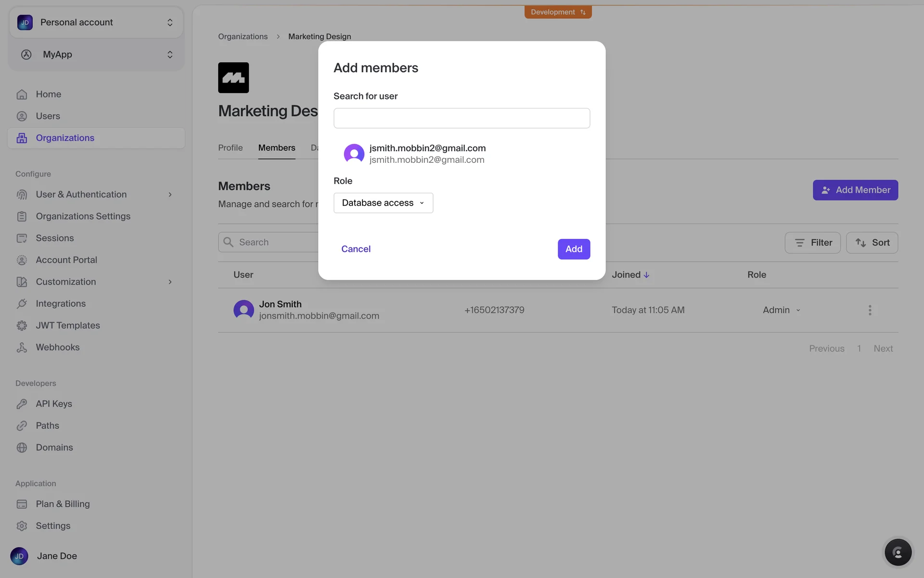Image resolution: width=924 pixels, height=578 pixels.
Task: Open JWT Templates gear icon
Action: click(x=22, y=326)
